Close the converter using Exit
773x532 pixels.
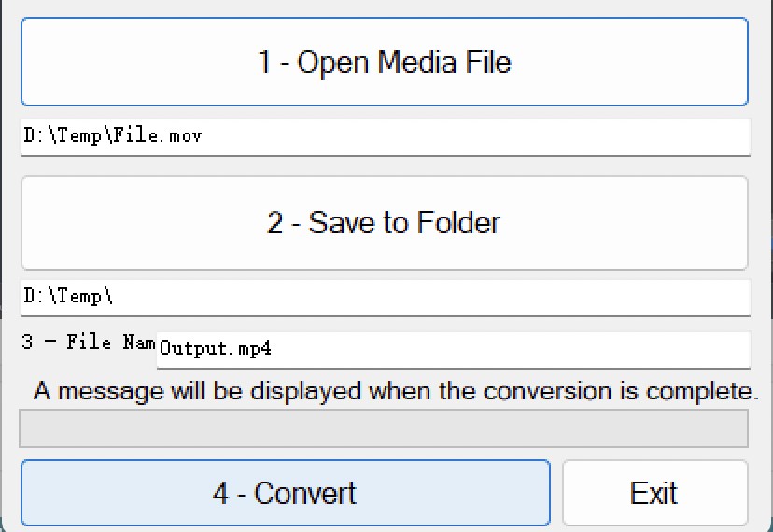pos(654,492)
